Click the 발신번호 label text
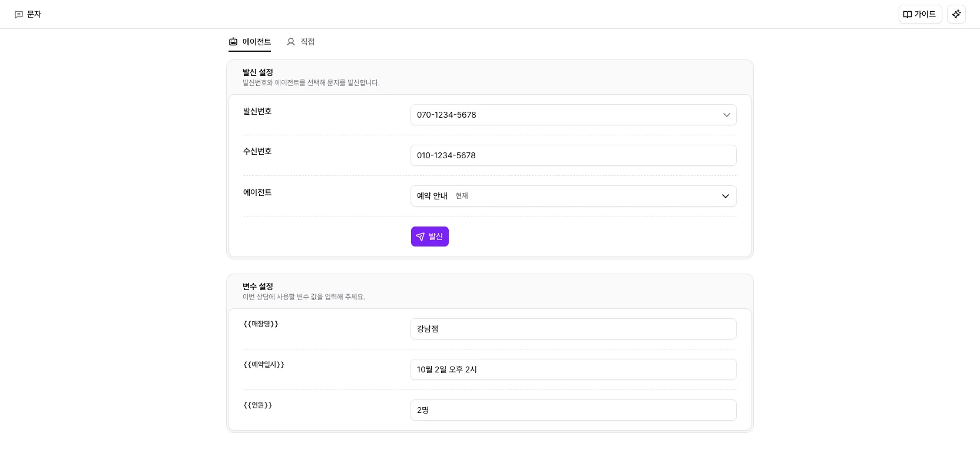 257,111
